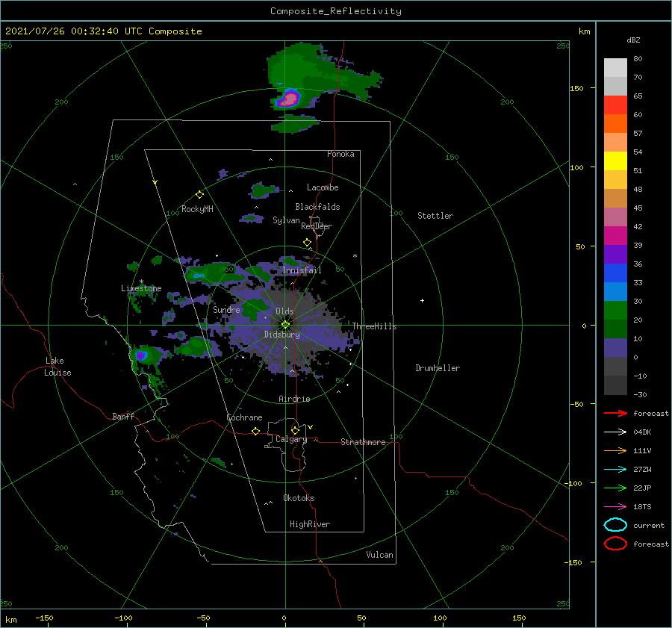Click the yellow diamond marker below RedDeer
This screenshot has width=672, height=628.
[x=308, y=243]
